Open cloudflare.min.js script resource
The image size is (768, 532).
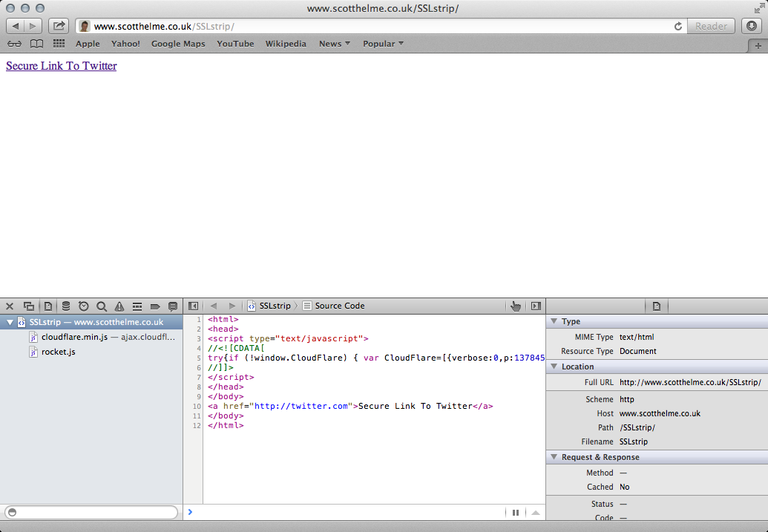(91, 337)
